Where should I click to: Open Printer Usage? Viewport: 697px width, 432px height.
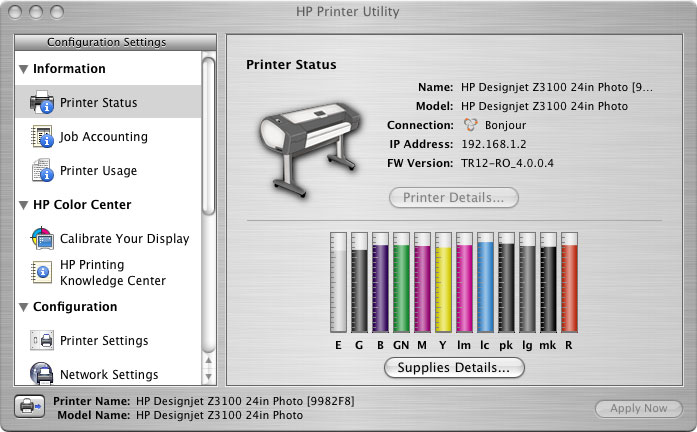tap(108, 170)
